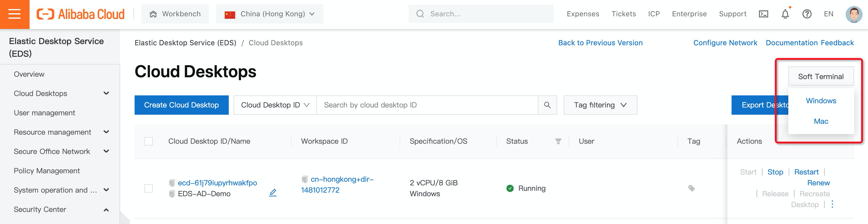868x224 pixels.
Task: Open the China (Hong Kong) region dropdown
Action: 269,14
